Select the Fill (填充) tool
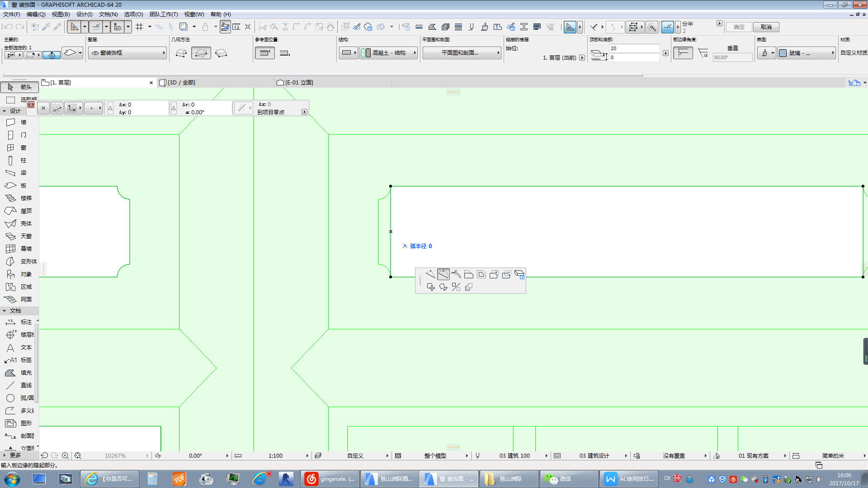868x488 pixels. tap(18, 373)
